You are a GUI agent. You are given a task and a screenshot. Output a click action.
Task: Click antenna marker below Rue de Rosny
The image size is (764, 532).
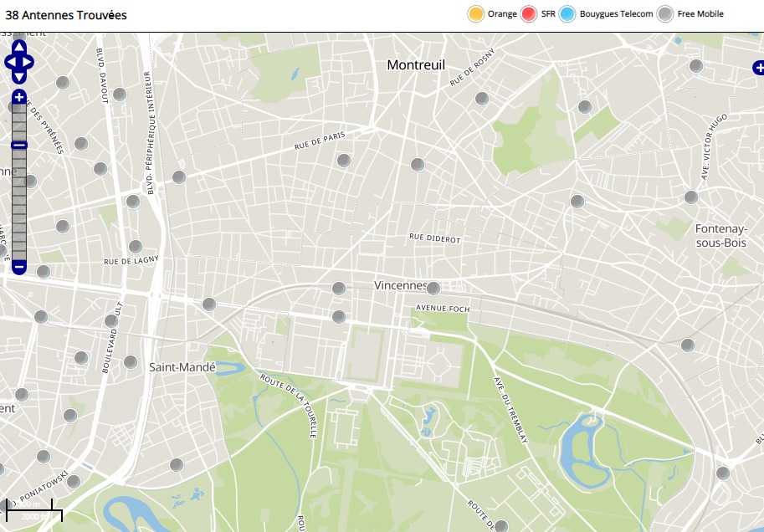click(x=482, y=99)
